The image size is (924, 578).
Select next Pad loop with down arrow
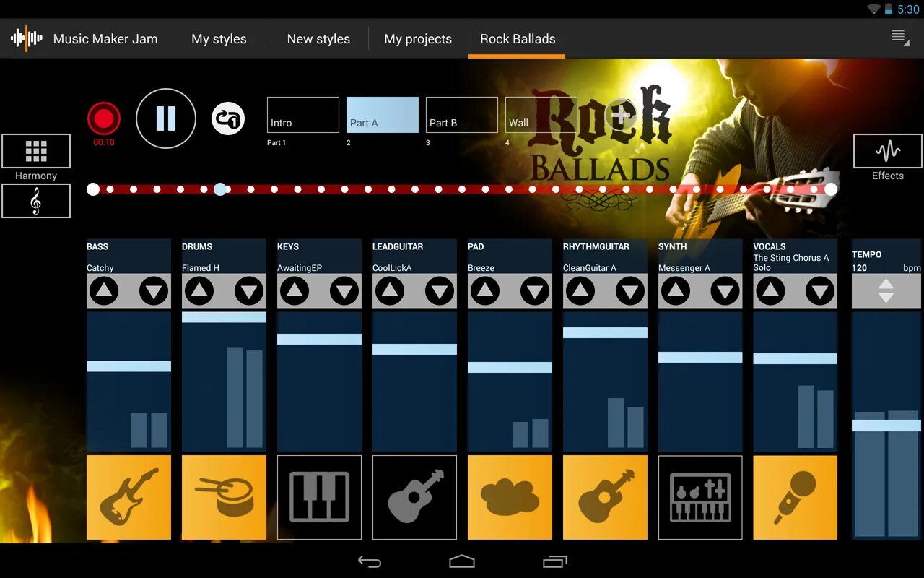tap(535, 291)
